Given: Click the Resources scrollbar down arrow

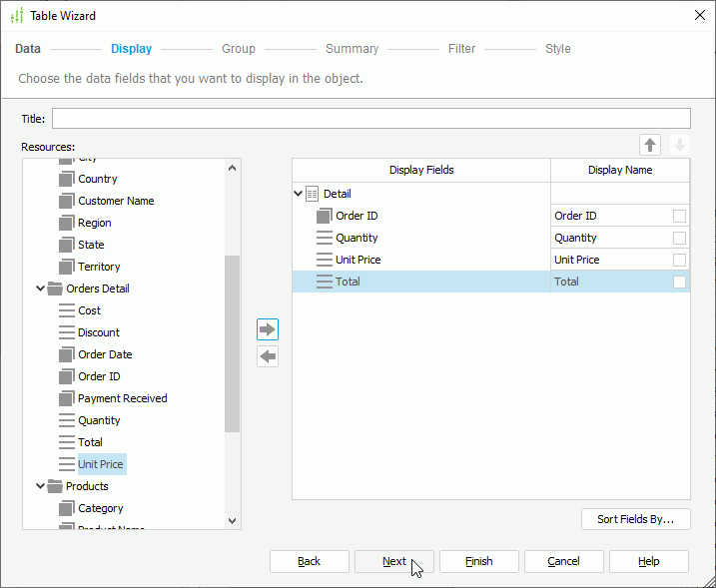Looking at the screenshot, I should (232, 521).
